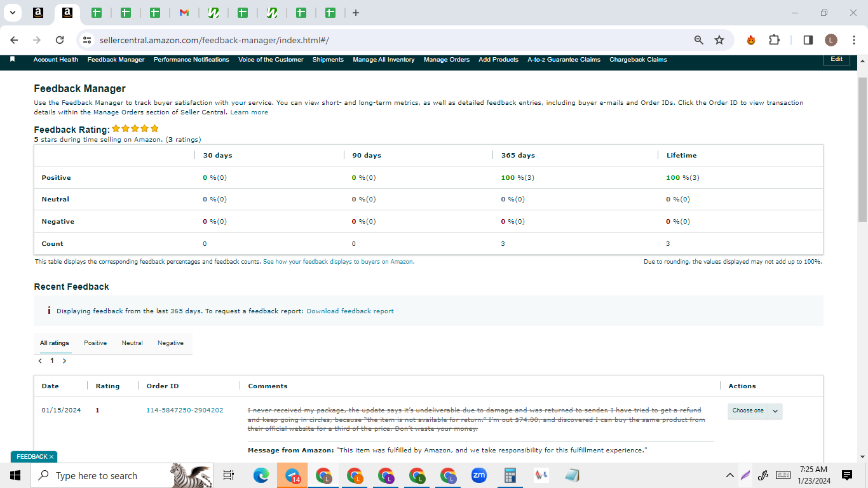Click the feedback rating stars
Viewport: 868px width, 488px height.
coord(135,129)
